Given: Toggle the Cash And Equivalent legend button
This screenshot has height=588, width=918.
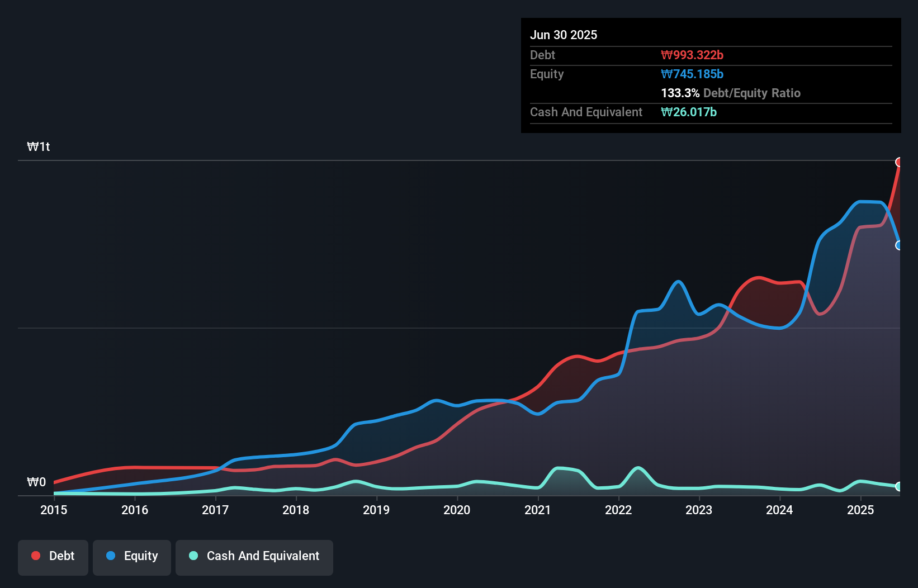Looking at the screenshot, I should click(254, 557).
